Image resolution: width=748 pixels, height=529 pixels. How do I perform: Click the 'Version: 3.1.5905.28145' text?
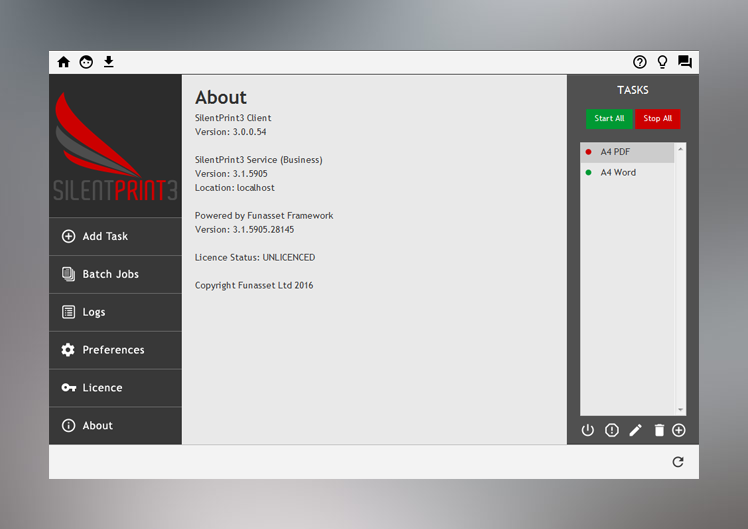click(244, 230)
